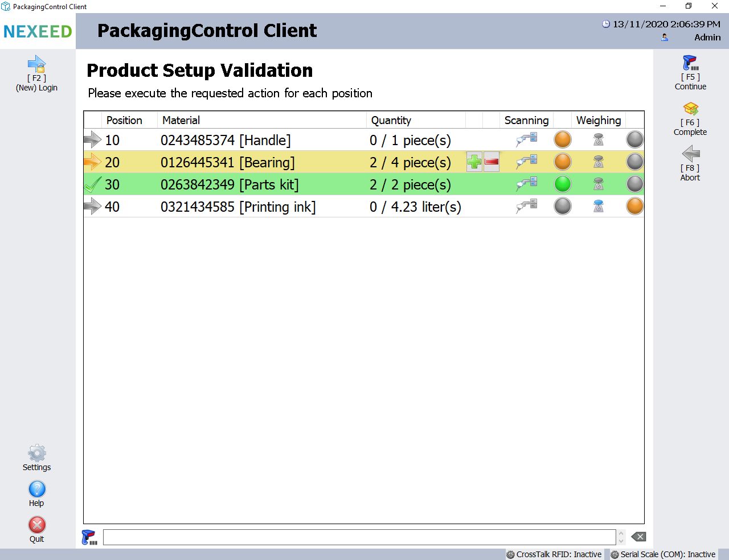Screen dimensions: 729x560
Task: Click the Admin user label
Action: tap(707, 38)
